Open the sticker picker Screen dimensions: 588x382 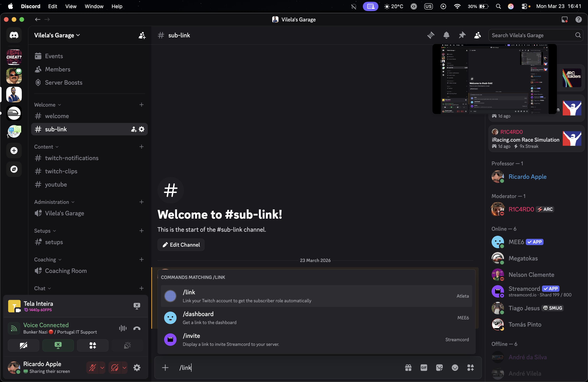(x=439, y=367)
